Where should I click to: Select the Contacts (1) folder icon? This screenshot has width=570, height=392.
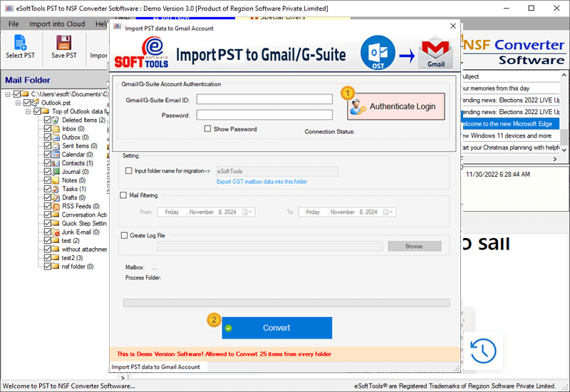(x=56, y=163)
